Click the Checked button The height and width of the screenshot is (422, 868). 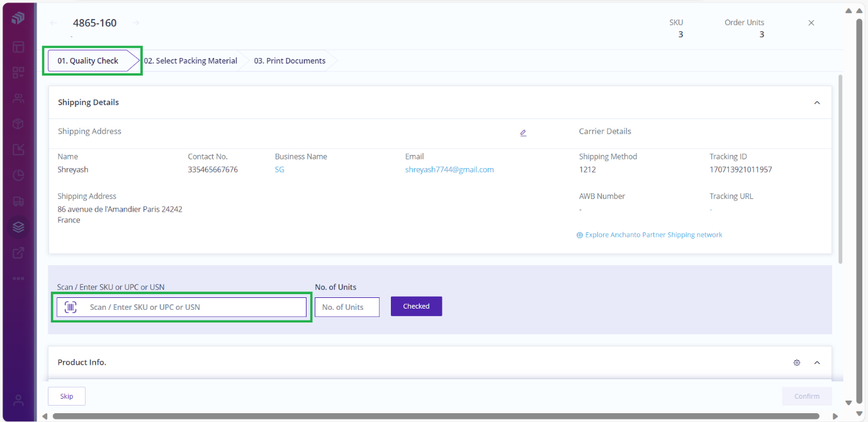(416, 306)
